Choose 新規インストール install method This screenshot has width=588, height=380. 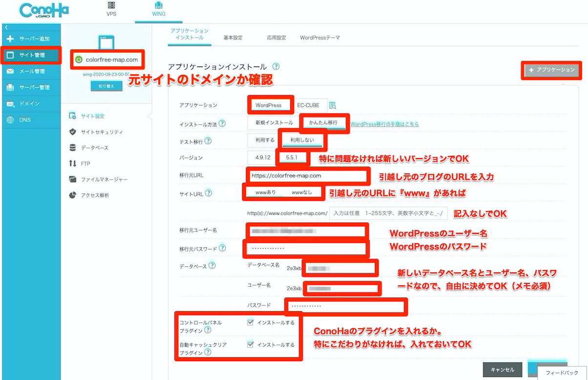click(274, 123)
